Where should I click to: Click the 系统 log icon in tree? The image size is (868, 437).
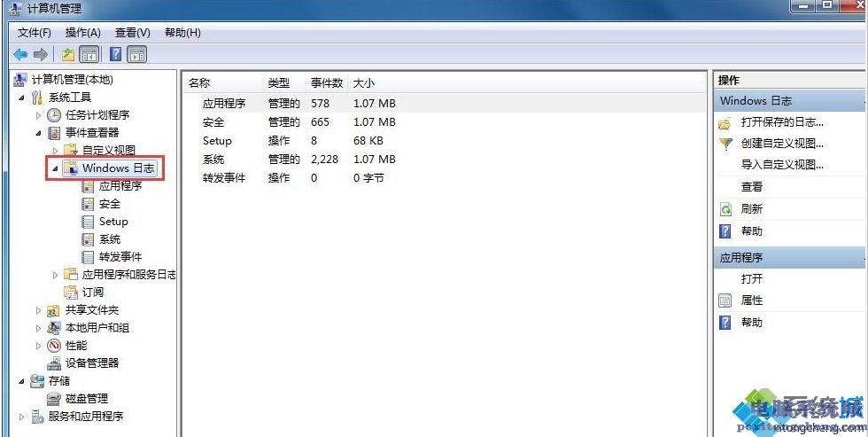(88, 239)
